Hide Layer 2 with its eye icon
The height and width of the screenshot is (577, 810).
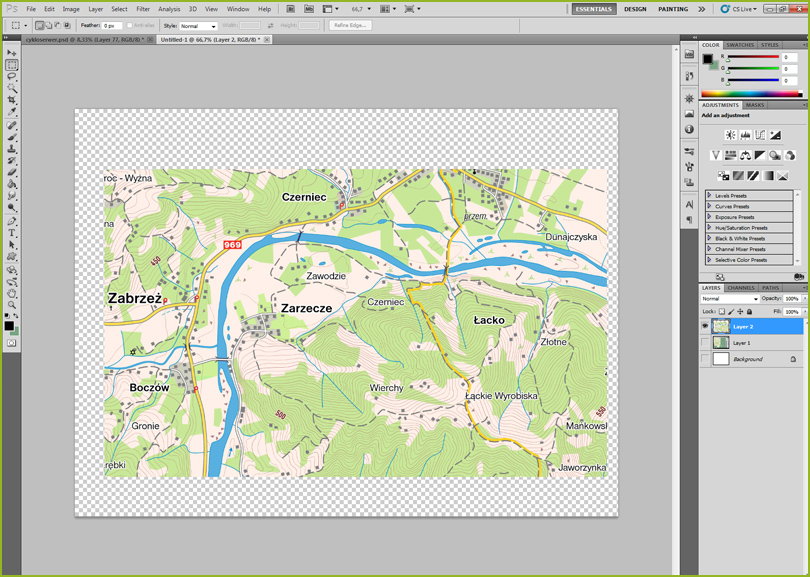pyautogui.click(x=705, y=326)
